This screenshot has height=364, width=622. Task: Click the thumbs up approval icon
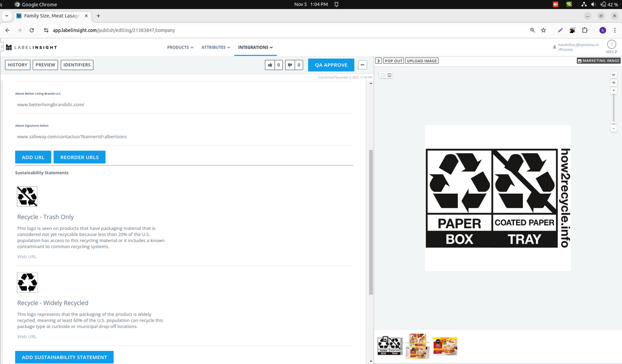(269, 65)
